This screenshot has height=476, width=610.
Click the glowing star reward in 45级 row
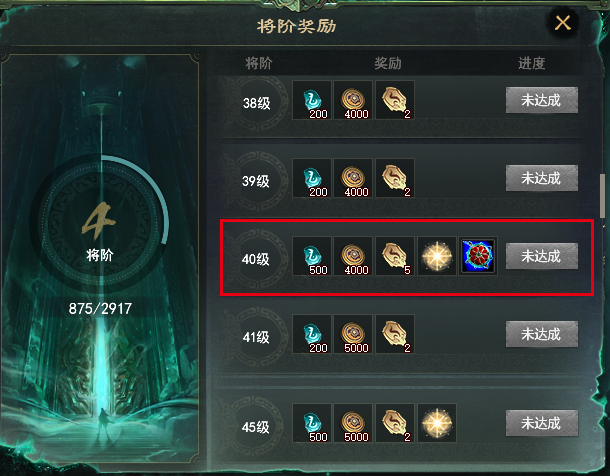(x=436, y=423)
